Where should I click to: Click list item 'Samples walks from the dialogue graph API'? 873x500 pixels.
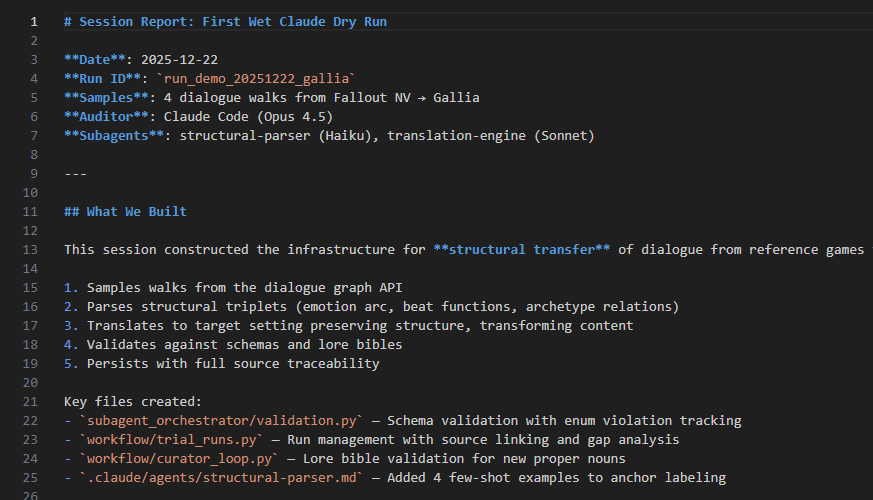[244, 287]
